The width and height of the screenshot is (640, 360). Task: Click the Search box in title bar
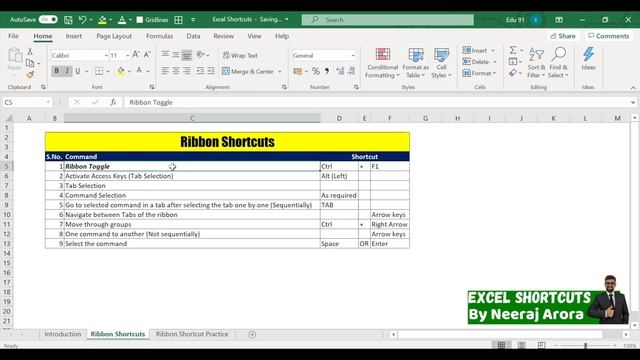click(x=387, y=20)
